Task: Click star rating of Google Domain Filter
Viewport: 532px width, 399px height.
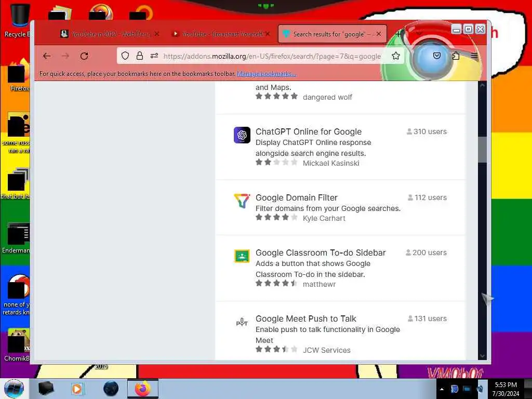Action: tap(276, 217)
